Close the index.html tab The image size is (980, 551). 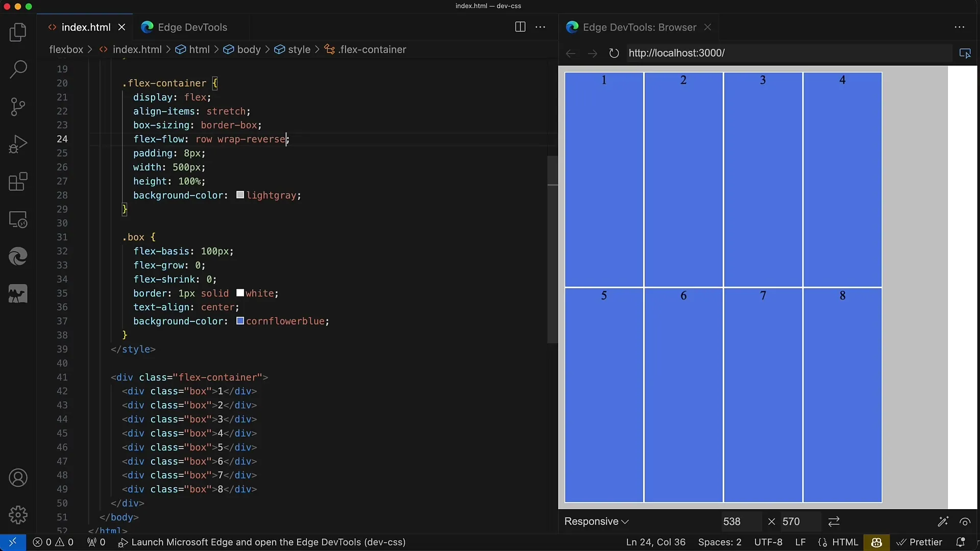click(x=121, y=27)
